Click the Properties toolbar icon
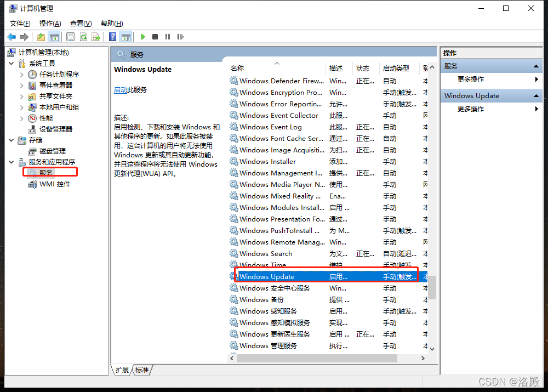Screen dimensions: 548x392 coord(70,37)
